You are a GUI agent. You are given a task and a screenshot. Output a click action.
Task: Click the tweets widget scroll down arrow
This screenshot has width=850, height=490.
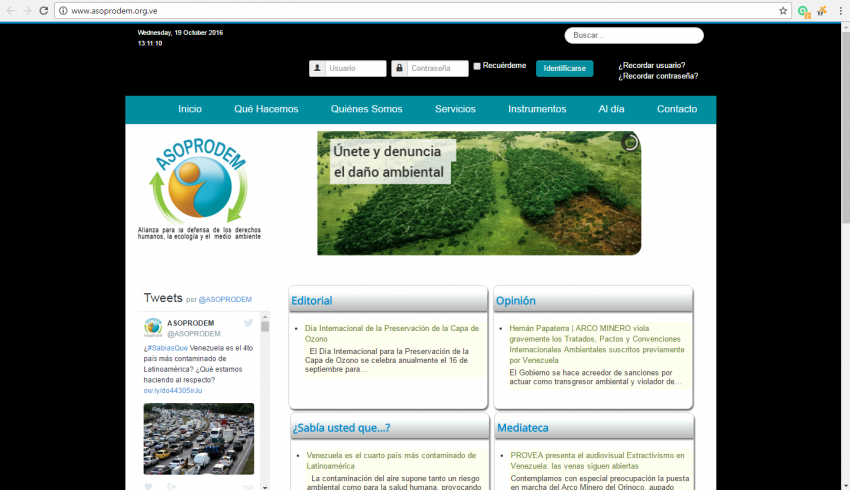(265, 487)
